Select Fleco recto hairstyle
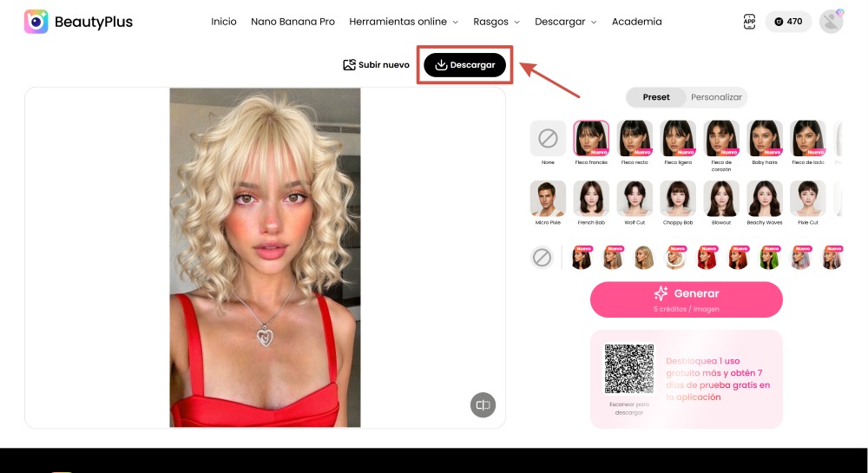 [x=635, y=138]
